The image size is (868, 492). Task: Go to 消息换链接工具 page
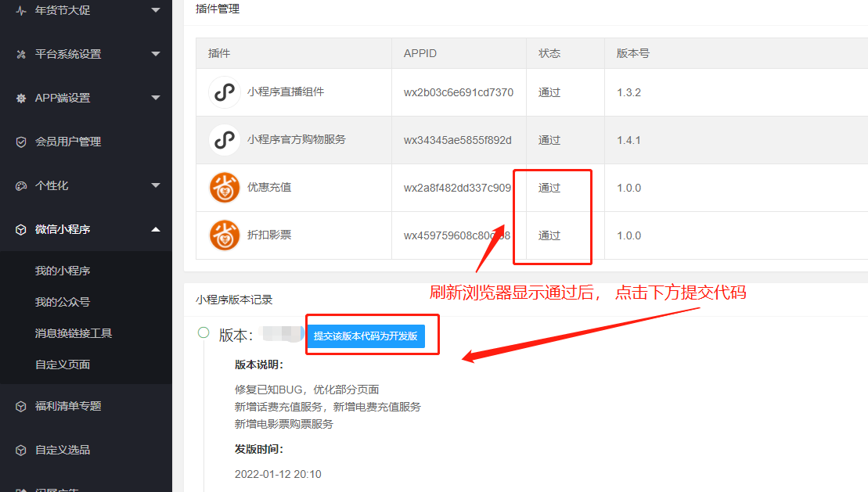(x=74, y=333)
